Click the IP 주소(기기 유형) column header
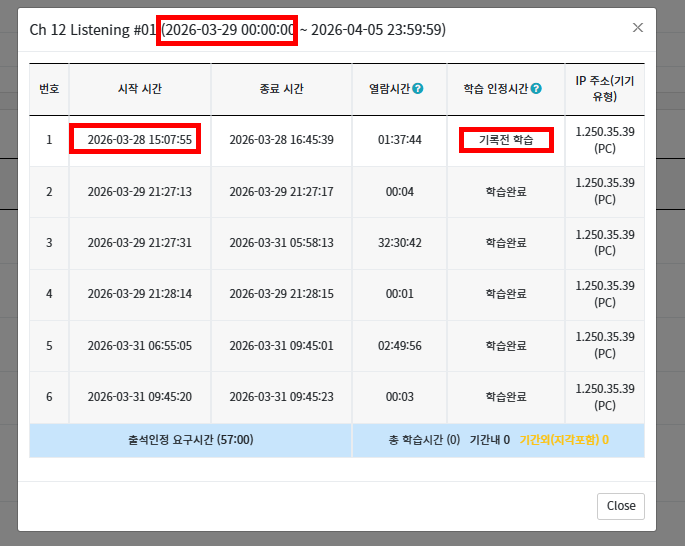The image size is (685, 546). [x=604, y=88]
